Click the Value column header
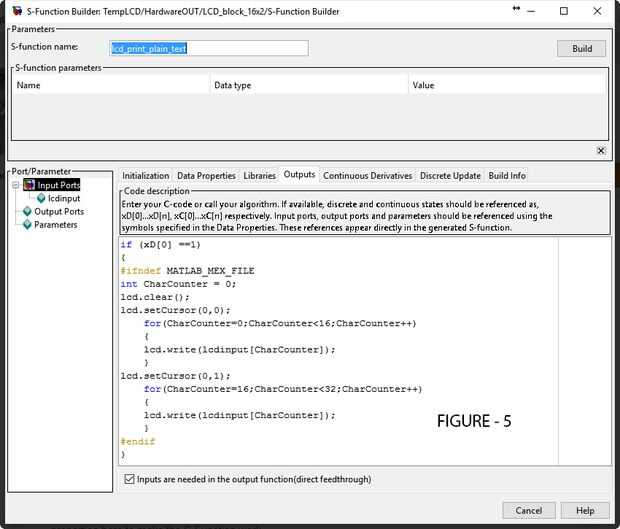This screenshot has width=620, height=529. click(x=507, y=85)
